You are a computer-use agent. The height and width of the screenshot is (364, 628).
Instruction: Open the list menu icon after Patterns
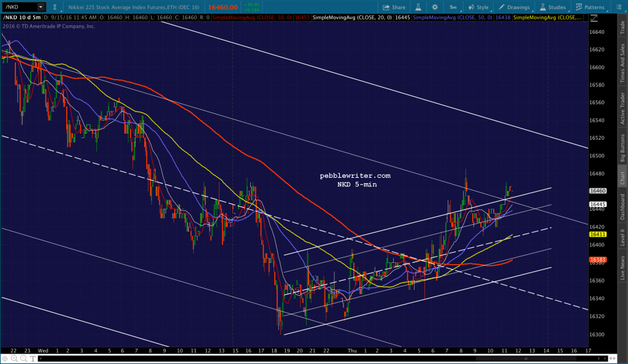click(619, 7)
